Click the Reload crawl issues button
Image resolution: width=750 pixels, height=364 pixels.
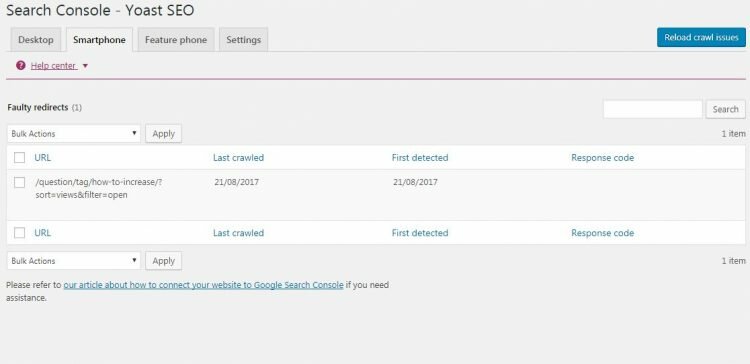[701, 37]
